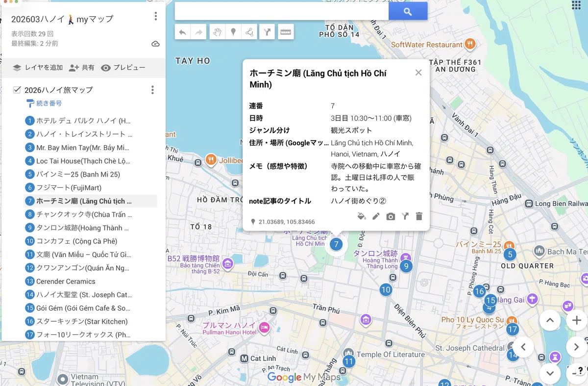588x386 pixels.
Task: Open the 2026ハノイ旅マップ layer options menu
Action: 152,90
